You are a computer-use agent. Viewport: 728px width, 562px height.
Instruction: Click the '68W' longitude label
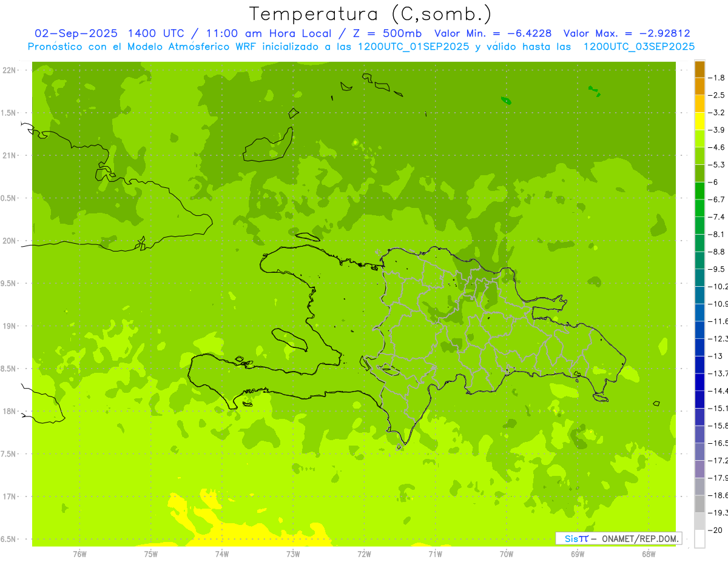click(649, 554)
